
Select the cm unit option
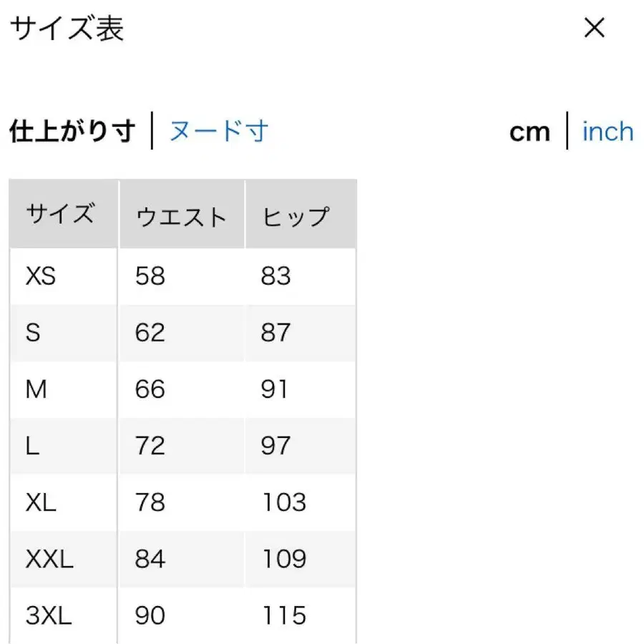point(530,131)
